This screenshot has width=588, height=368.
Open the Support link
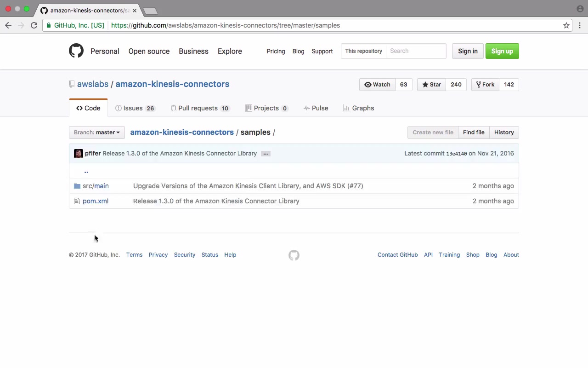[x=322, y=51]
